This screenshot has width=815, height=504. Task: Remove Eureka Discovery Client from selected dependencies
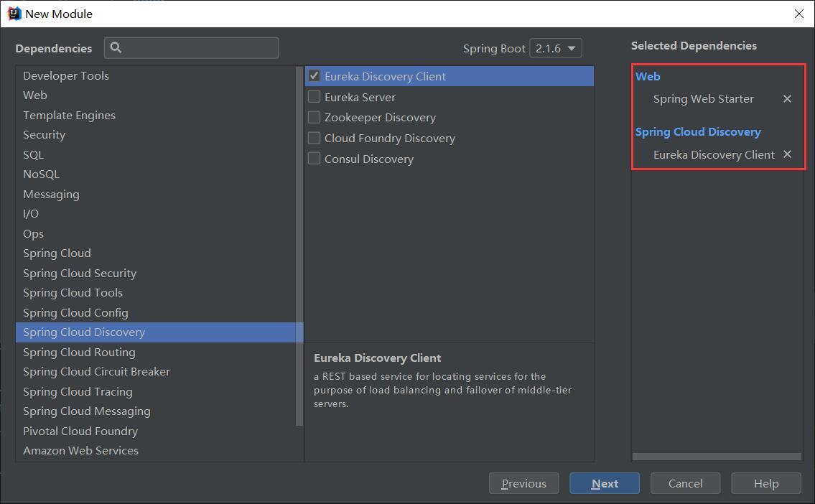[x=787, y=154]
